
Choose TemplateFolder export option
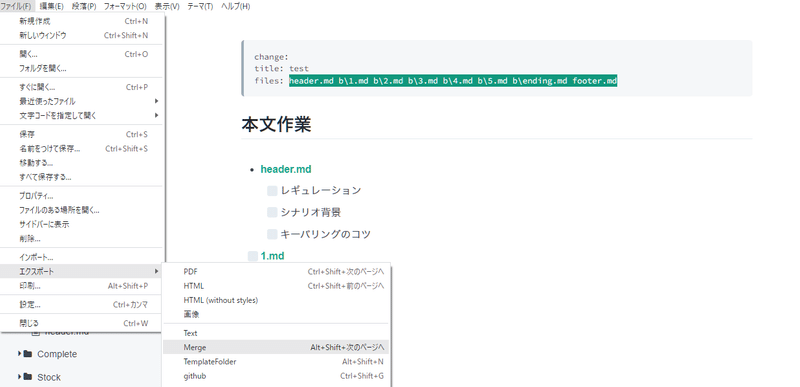point(276,362)
